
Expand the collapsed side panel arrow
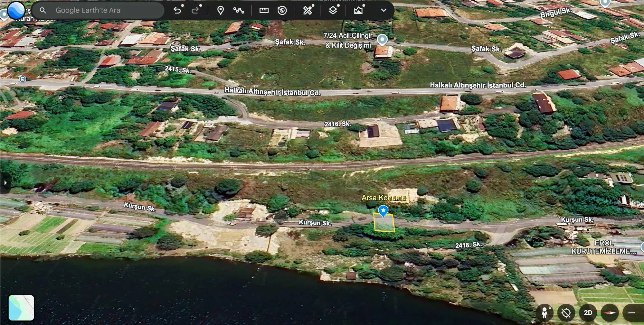(5, 183)
